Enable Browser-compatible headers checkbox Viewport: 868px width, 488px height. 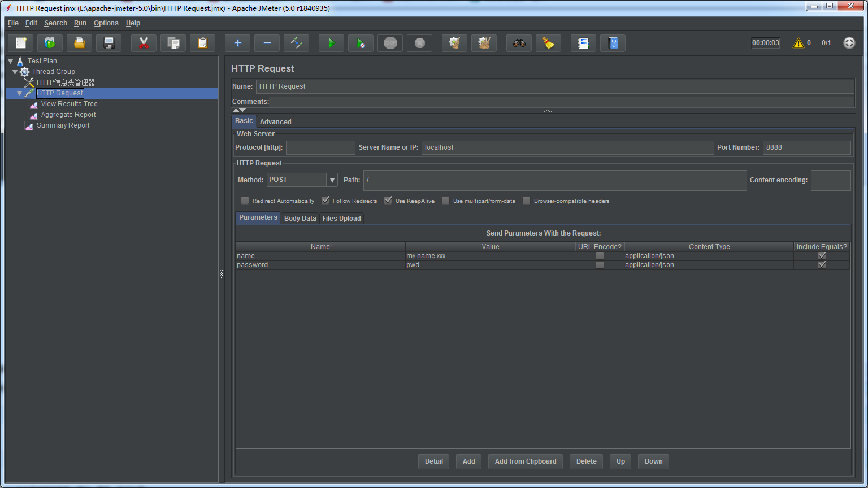pyautogui.click(x=526, y=201)
